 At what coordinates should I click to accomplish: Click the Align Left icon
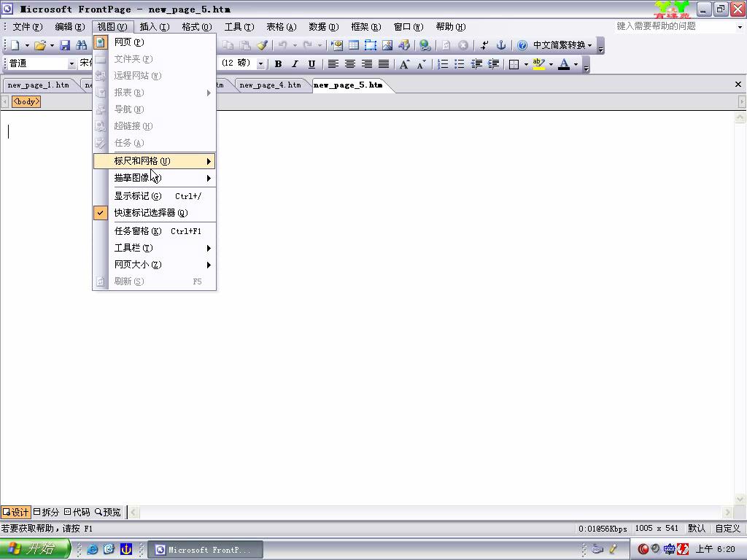[333, 64]
